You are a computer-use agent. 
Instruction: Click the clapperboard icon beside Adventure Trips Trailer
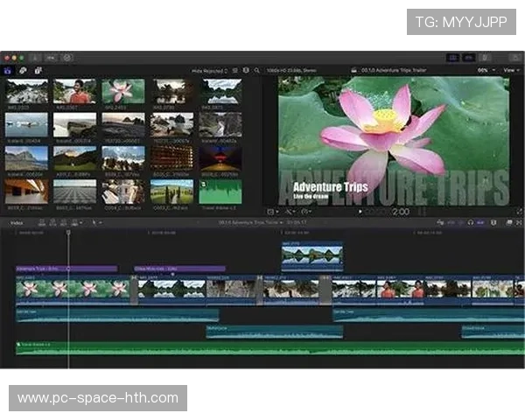click(x=353, y=70)
